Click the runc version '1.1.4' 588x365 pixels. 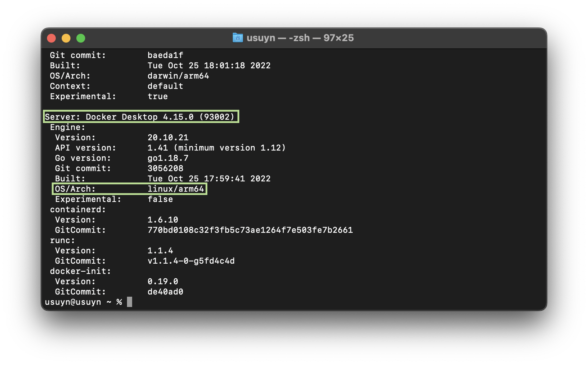(160, 250)
